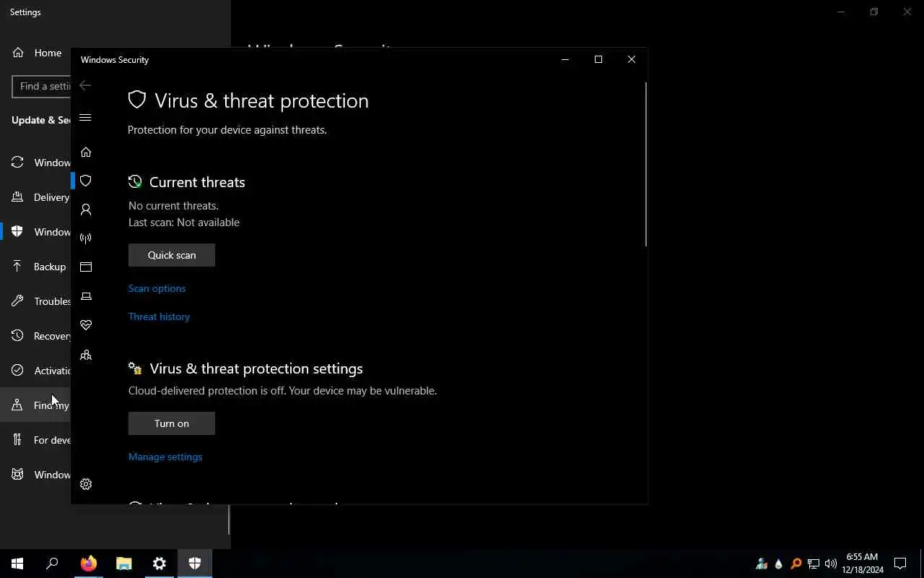Open Firewall & network protection icon
Viewport: 924px width, 578px height.
click(x=86, y=238)
